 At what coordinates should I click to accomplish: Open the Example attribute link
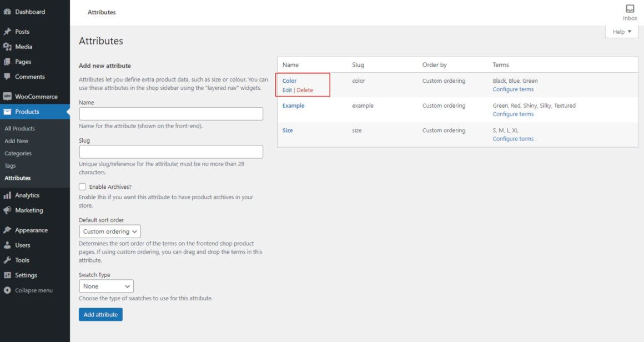(x=293, y=105)
